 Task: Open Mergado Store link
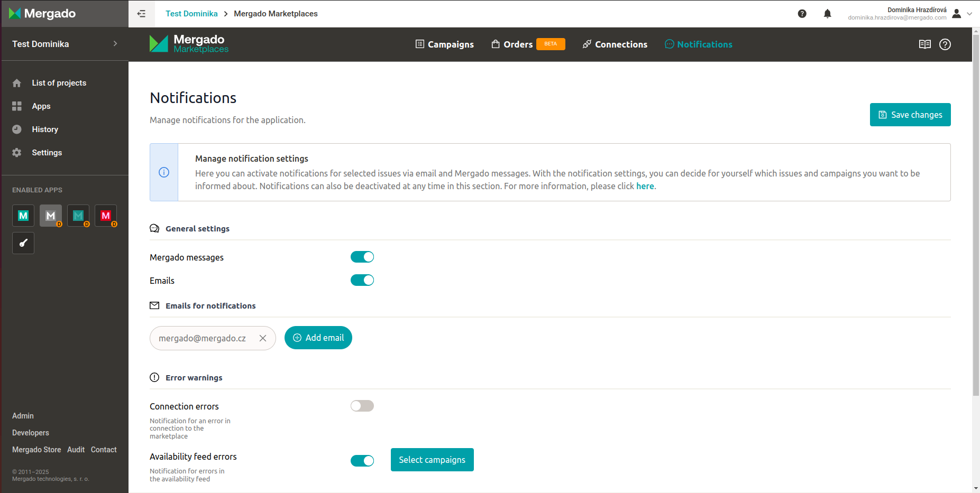tap(36, 450)
